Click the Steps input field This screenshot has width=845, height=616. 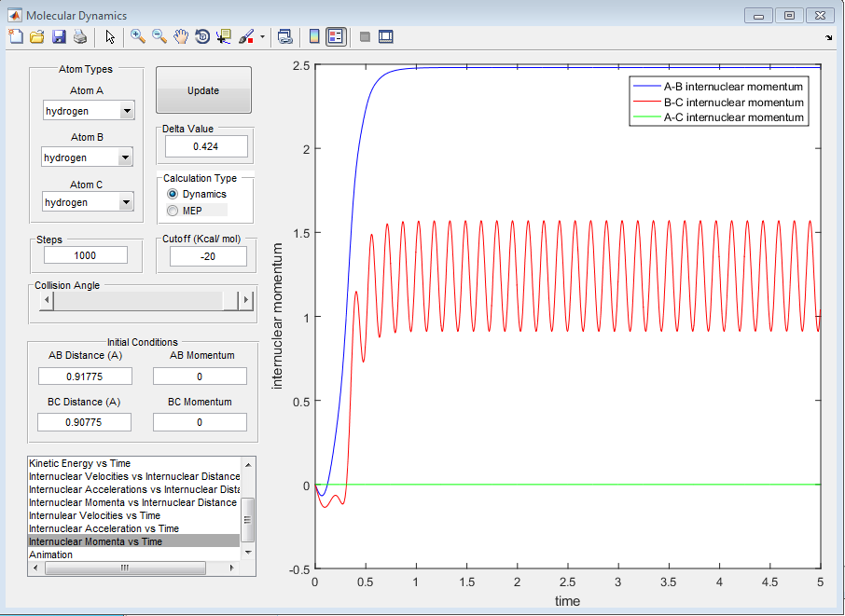[86, 255]
